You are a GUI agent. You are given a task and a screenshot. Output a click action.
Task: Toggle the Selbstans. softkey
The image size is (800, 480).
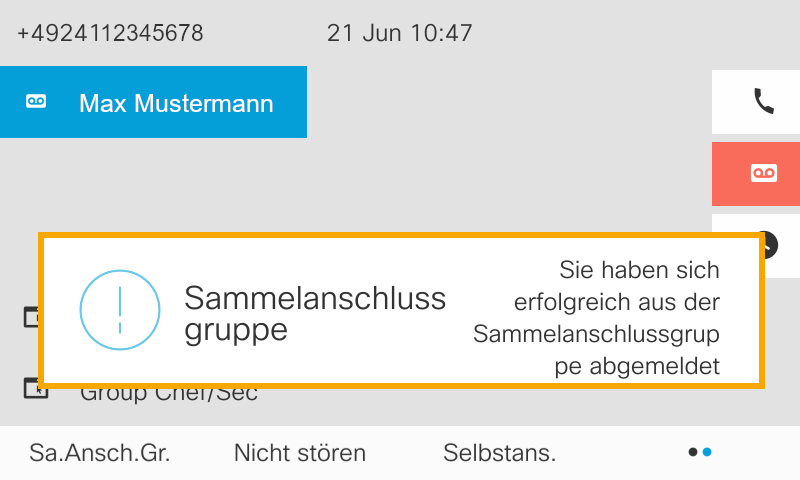499,453
